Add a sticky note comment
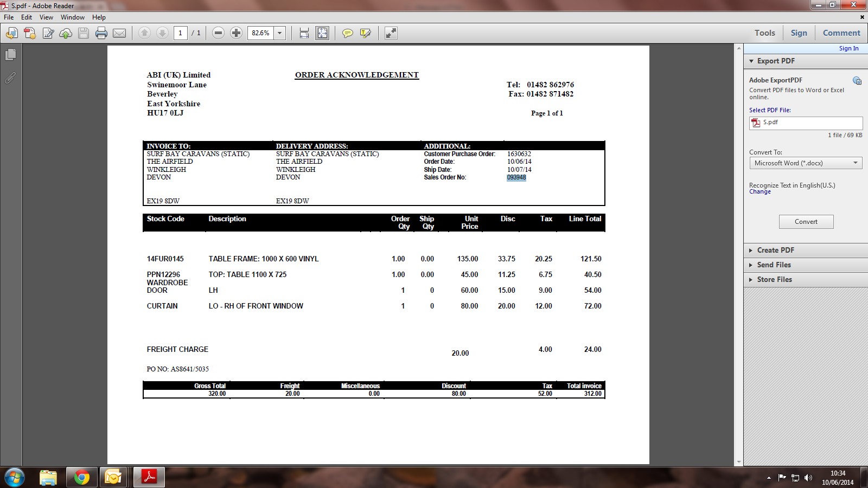The width and height of the screenshot is (868, 488). (x=348, y=33)
